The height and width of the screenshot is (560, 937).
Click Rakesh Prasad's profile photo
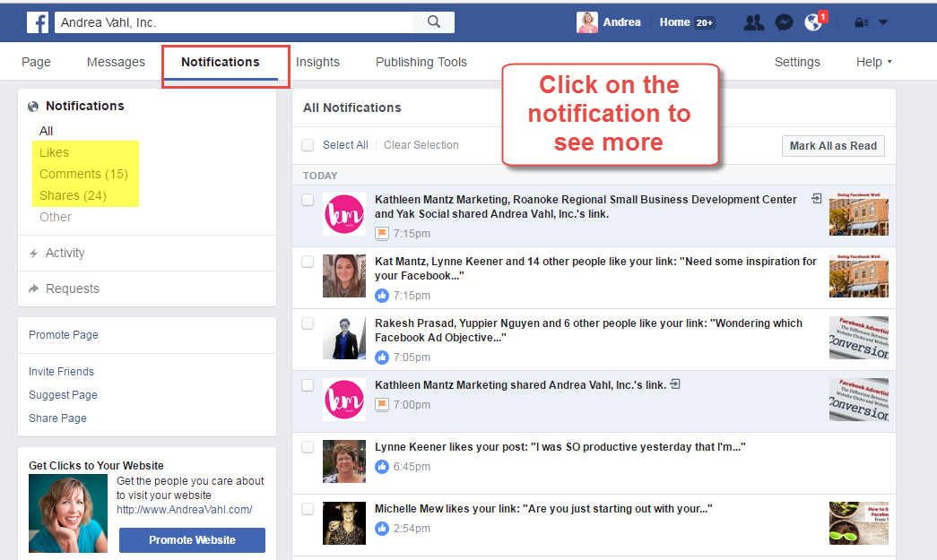coord(344,337)
